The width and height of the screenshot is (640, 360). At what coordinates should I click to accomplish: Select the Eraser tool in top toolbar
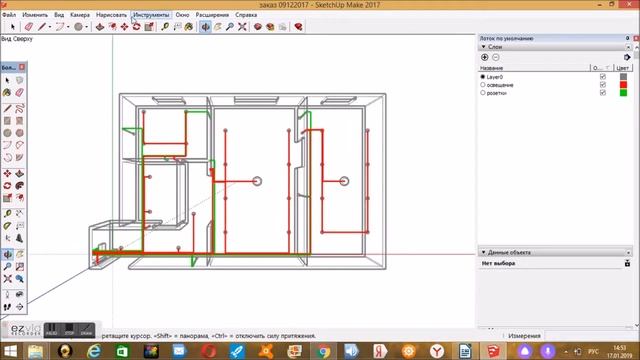28,27
